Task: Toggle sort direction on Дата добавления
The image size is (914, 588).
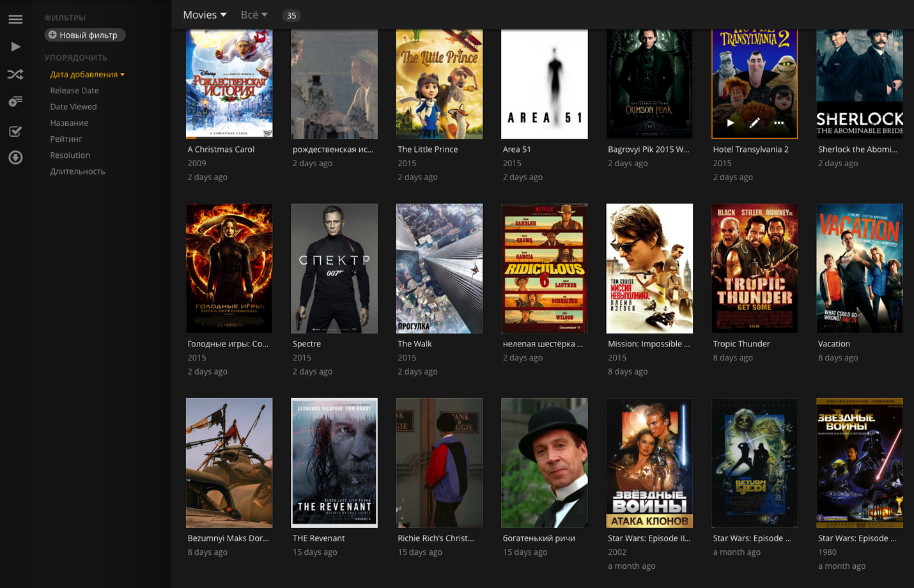Action: [88, 74]
